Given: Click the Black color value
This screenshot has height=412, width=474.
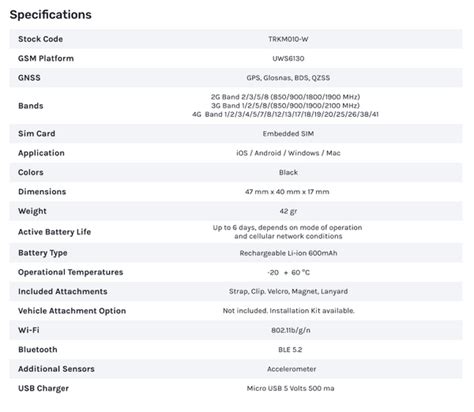Looking at the screenshot, I should pos(288,172).
